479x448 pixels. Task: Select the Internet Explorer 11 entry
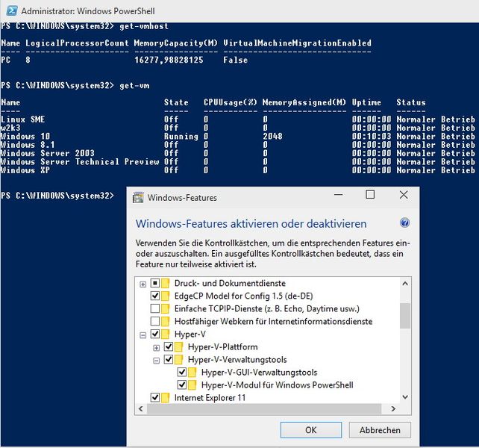click(210, 397)
